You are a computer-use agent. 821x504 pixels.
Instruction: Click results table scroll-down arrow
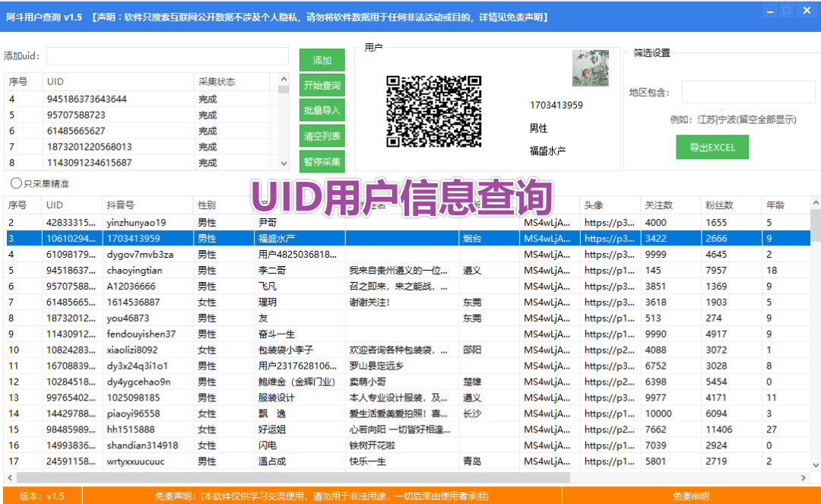[x=815, y=464]
